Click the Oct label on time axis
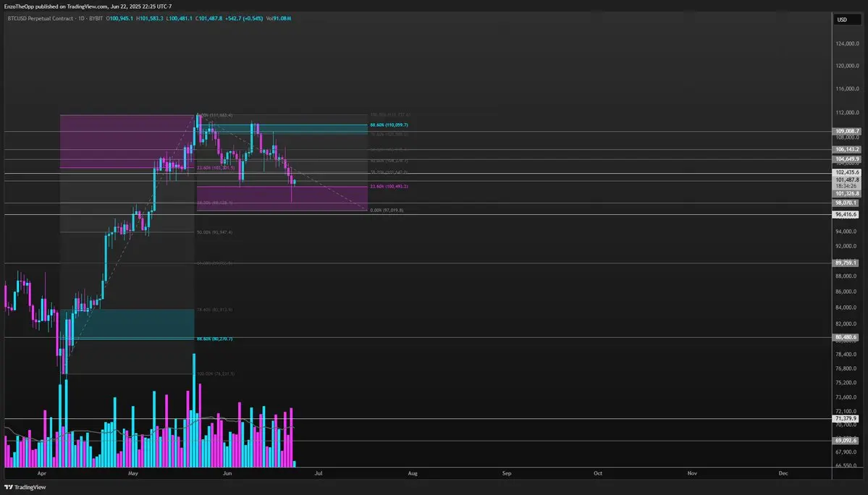The image size is (868, 495). point(598,473)
